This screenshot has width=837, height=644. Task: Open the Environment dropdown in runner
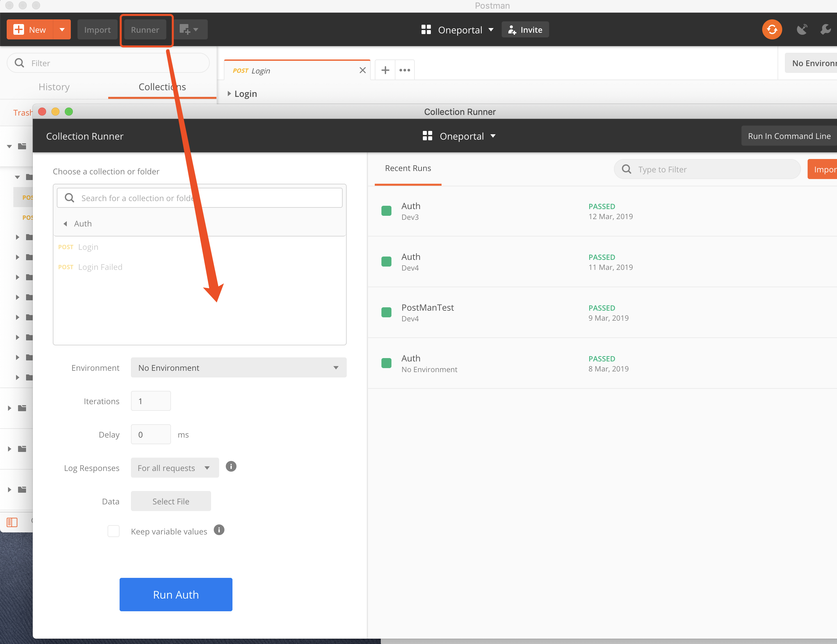click(238, 368)
